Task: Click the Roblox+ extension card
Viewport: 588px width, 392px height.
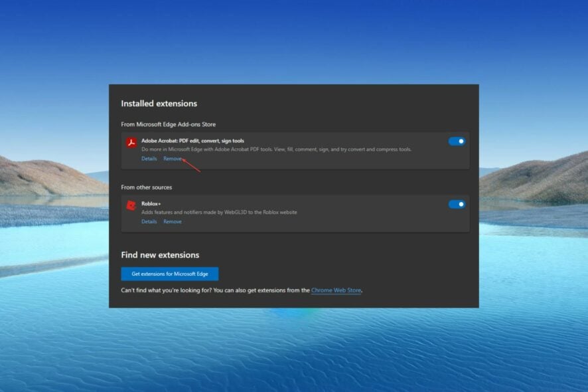Action: point(294,211)
